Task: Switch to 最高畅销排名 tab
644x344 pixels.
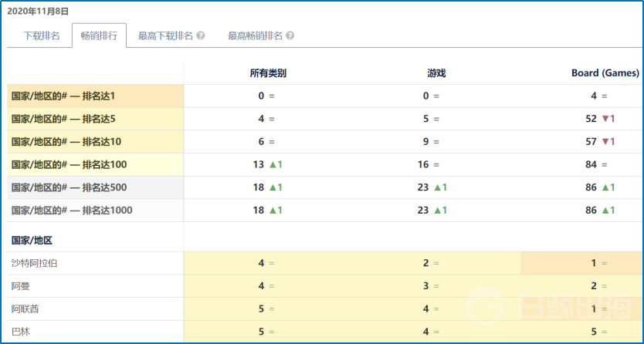Action: click(255, 35)
